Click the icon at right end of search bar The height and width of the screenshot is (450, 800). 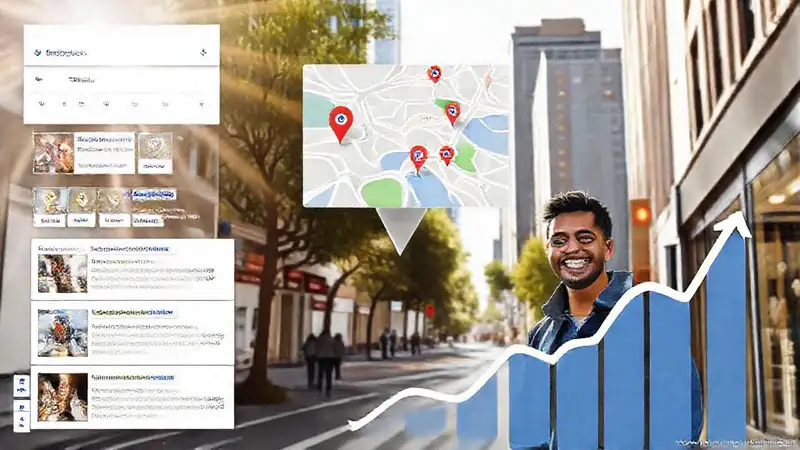point(203,52)
